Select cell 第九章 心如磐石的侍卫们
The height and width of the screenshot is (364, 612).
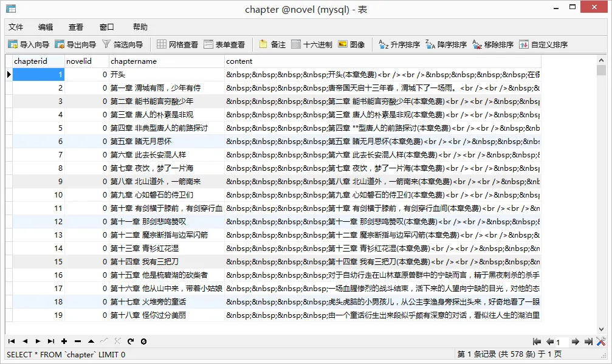point(167,194)
